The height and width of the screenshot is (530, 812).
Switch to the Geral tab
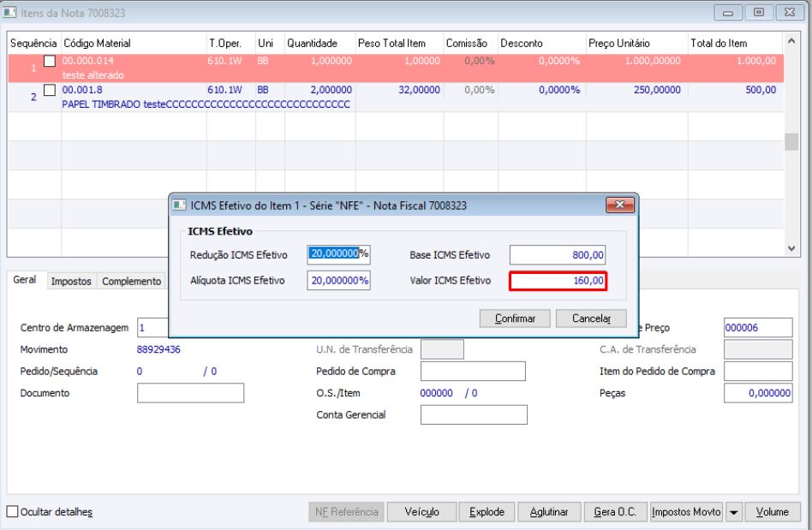pos(24,279)
